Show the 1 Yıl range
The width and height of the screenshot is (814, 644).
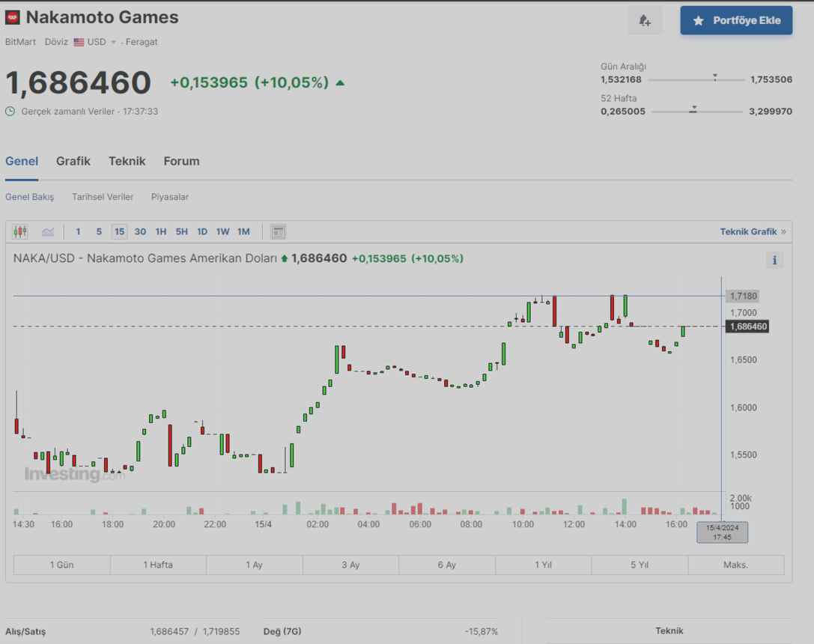coord(543,565)
